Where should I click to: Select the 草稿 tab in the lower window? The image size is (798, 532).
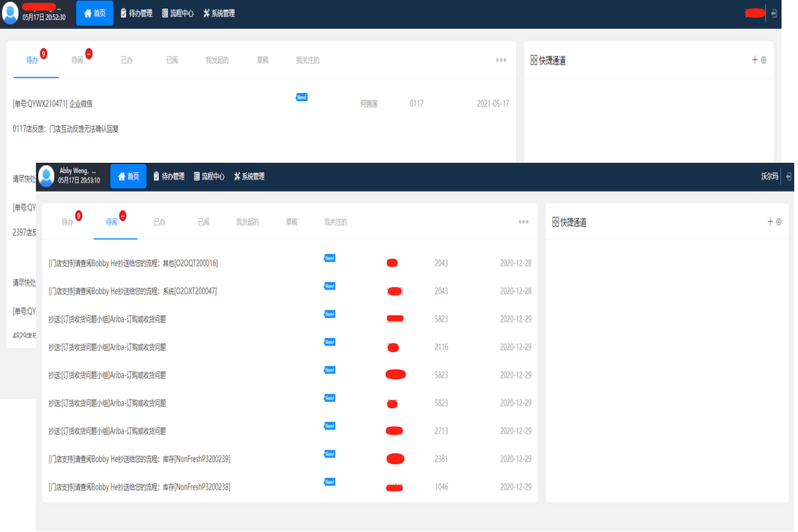click(291, 222)
